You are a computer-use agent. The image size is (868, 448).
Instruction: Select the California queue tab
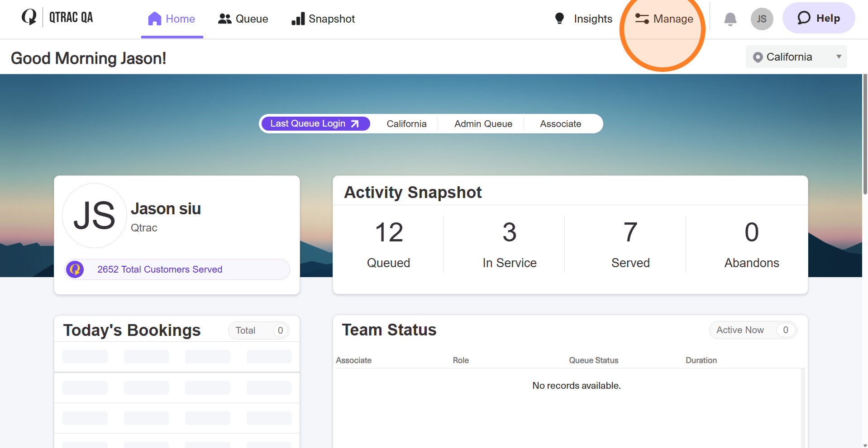click(406, 123)
